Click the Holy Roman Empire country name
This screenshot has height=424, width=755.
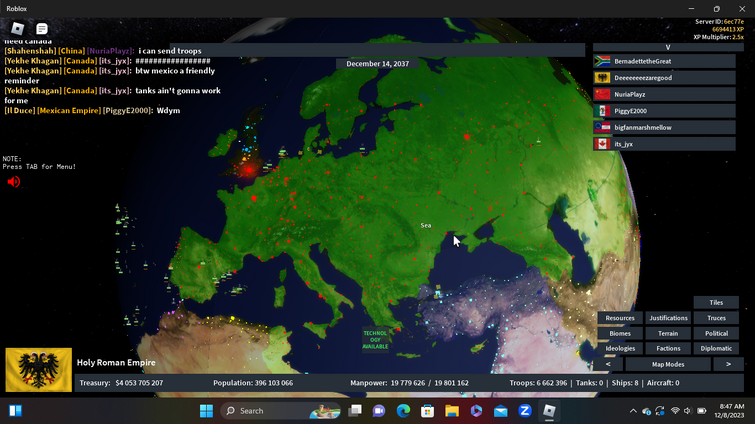point(116,362)
